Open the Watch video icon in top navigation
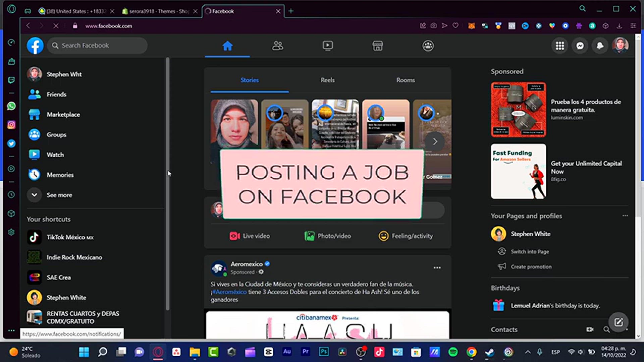This screenshot has width=644, height=362. point(327,46)
